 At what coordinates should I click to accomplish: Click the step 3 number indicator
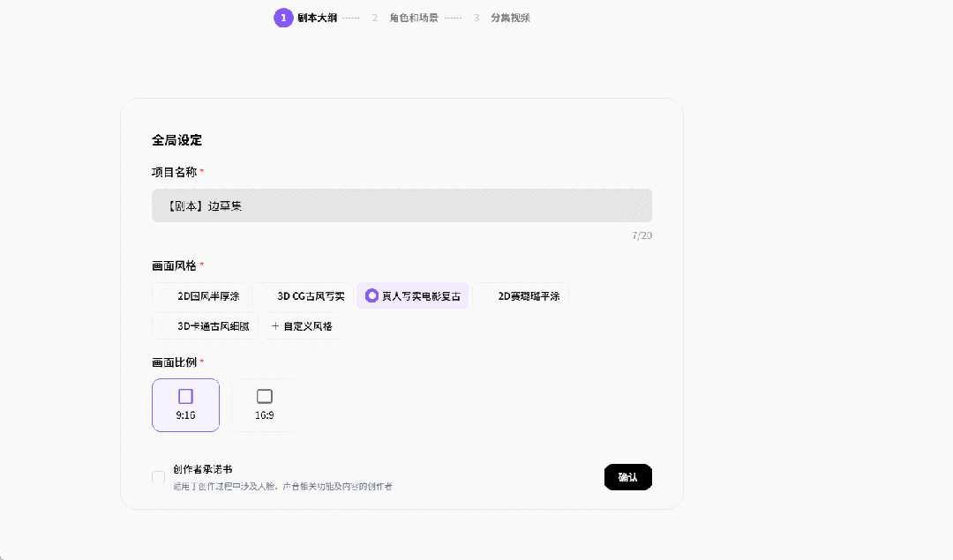click(x=476, y=18)
